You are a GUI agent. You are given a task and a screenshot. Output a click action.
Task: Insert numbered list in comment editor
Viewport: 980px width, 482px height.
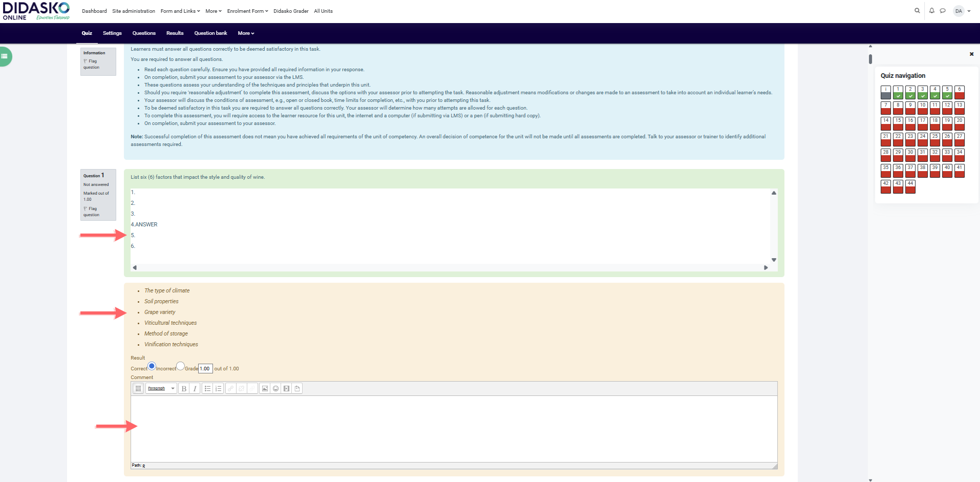click(x=218, y=389)
